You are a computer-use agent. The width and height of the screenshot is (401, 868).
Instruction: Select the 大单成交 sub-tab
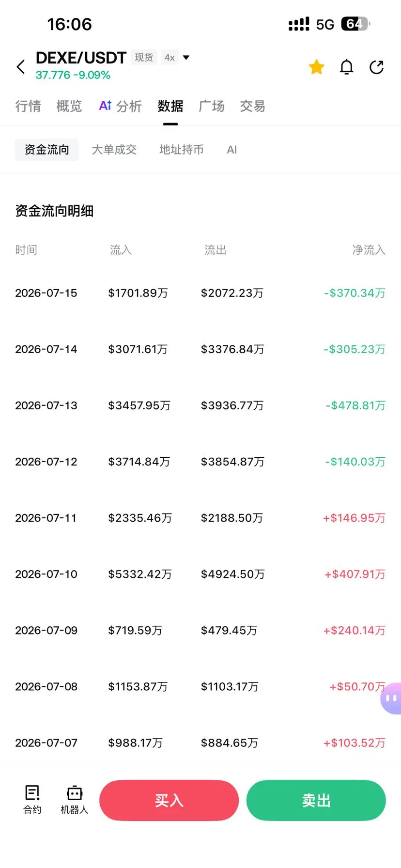pos(114,150)
